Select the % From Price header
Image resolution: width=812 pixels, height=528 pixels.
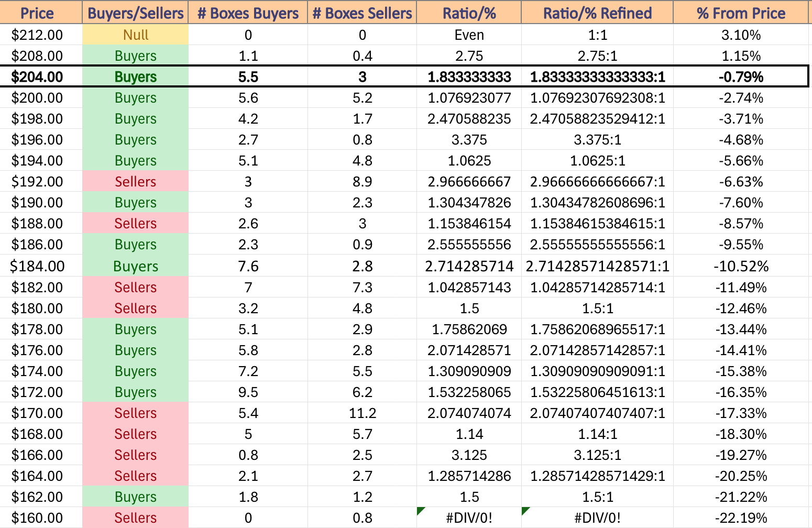pyautogui.click(x=741, y=13)
